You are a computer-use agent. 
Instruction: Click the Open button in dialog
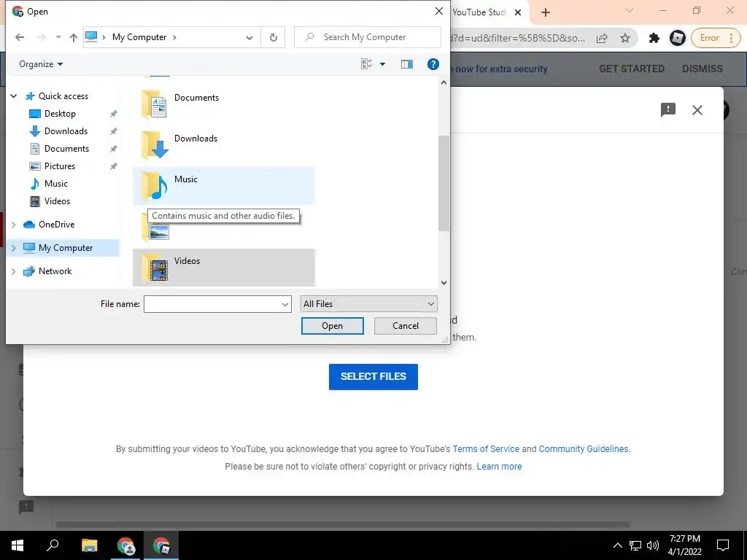(x=332, y=326)
